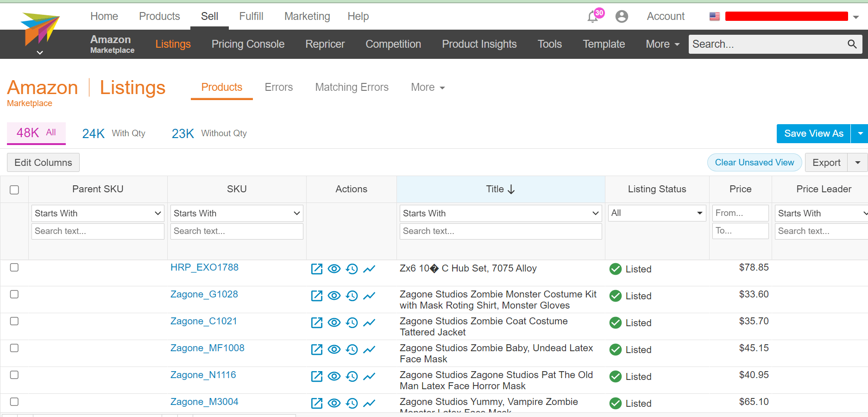The height and width of the screenshot is (417, 868).
Task: Show the 24K With Qty listings
Action: [113, 133]
